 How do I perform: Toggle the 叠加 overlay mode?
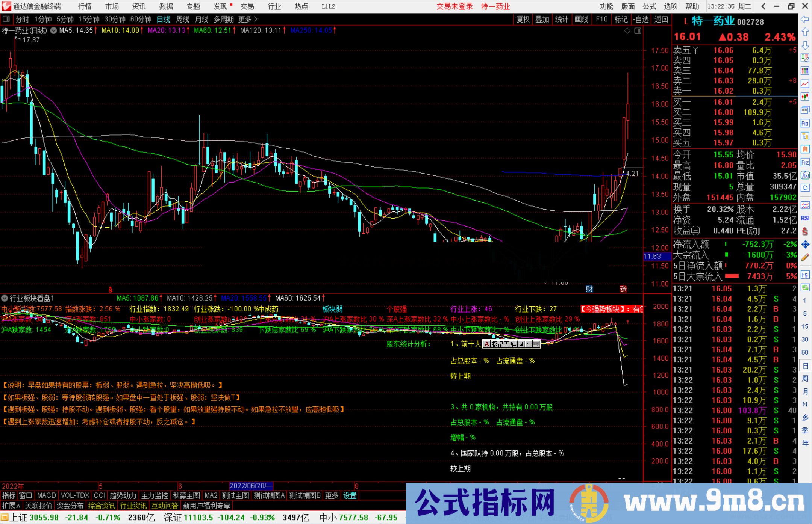coord(542,19)
